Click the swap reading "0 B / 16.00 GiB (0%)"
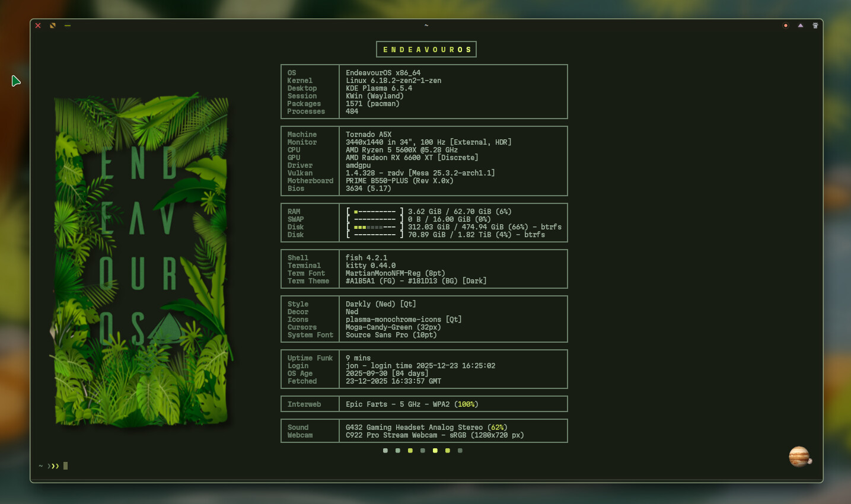This screenshot has width=851, height=504. tap(450, 219)
